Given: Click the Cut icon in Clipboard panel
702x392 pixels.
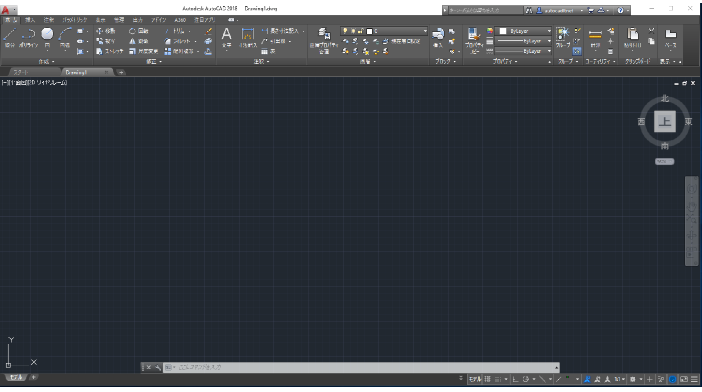Looking at the screenshot, I should 651,31.
